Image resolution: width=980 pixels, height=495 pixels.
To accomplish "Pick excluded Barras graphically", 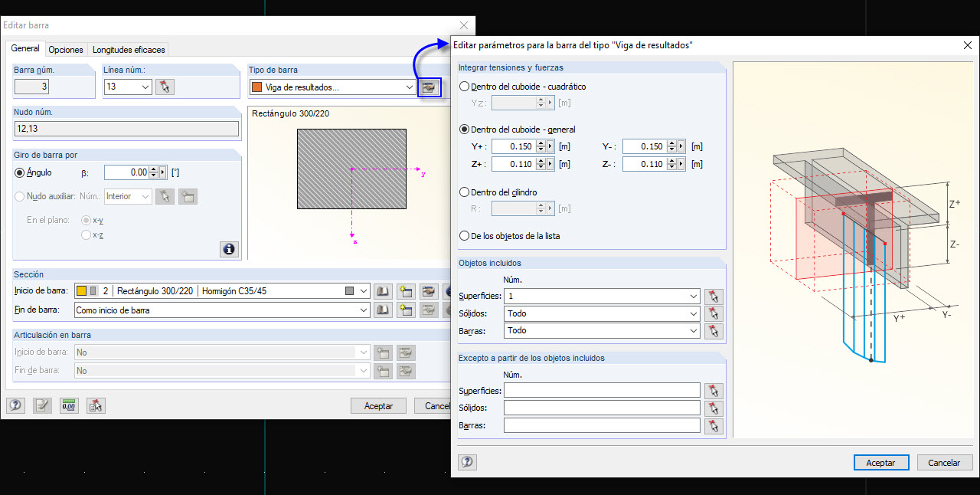I will pyautogui.click(x=714, y=425).
